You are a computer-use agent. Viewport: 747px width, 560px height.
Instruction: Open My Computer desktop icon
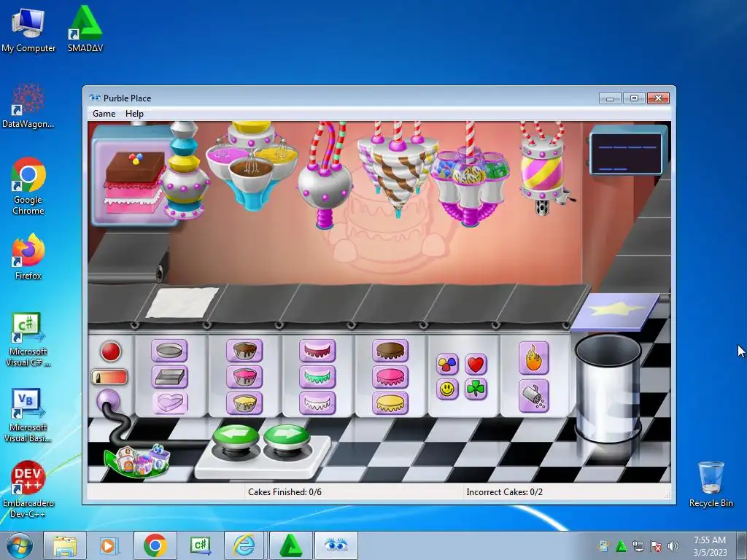click(x=28, y=29)
